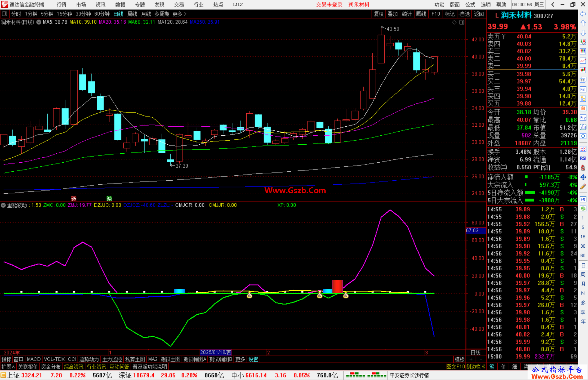The image size is (588, 380).
Task: Open the stacked windows report icon in sidebar
Action: click(x=583, y=80)
